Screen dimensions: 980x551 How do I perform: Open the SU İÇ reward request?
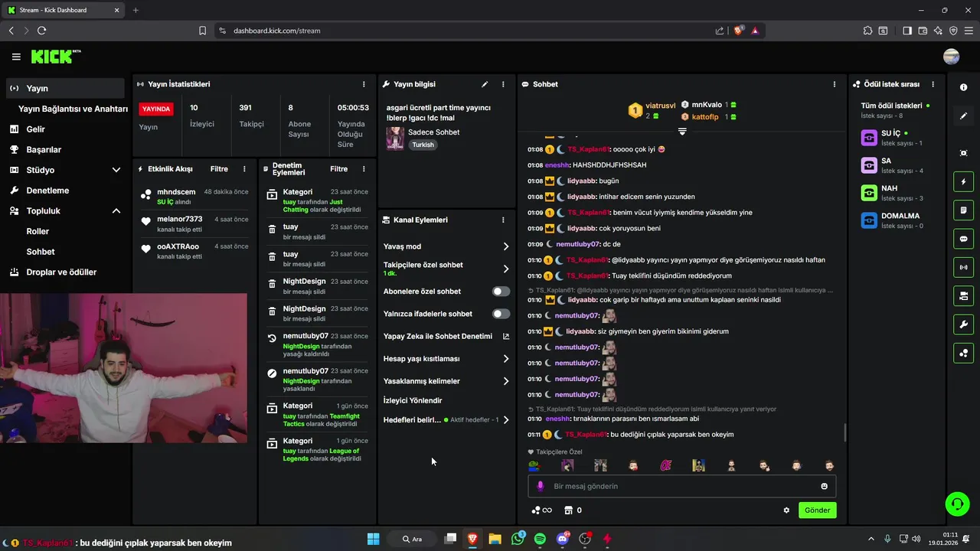[897, 138]
